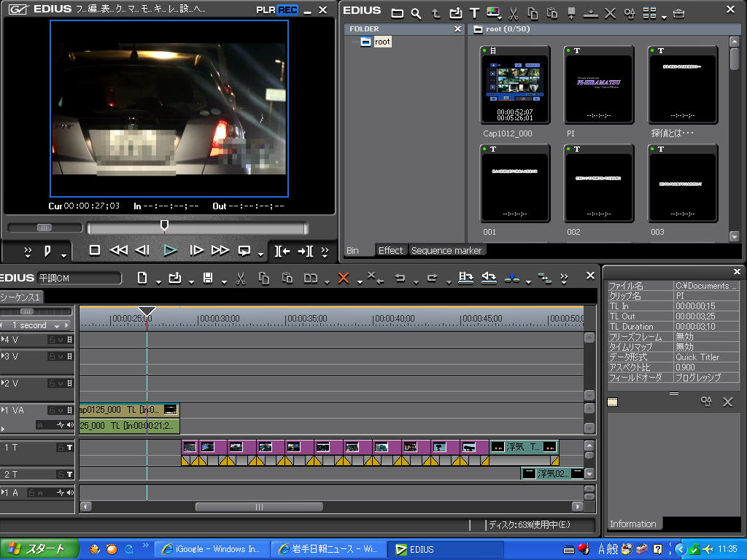Open the new sequence dropdown arrow
Viewport: 747px width, 560px height.
point(158,282)
